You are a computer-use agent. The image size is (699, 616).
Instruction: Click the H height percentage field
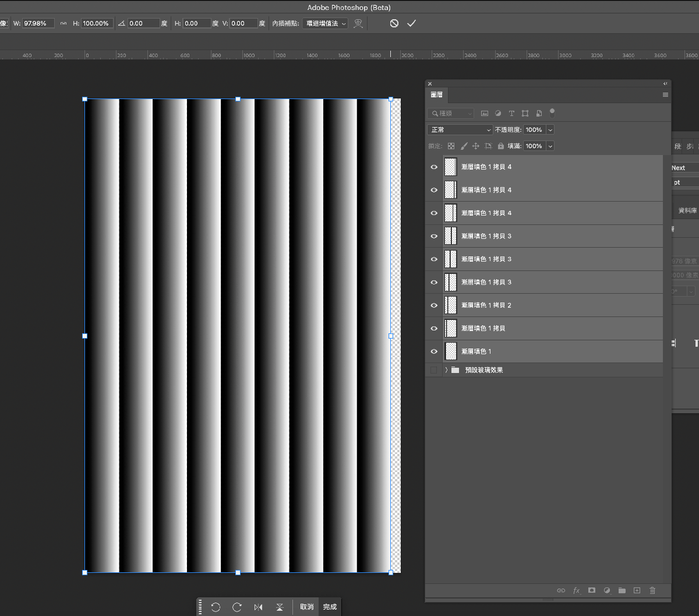97,23
